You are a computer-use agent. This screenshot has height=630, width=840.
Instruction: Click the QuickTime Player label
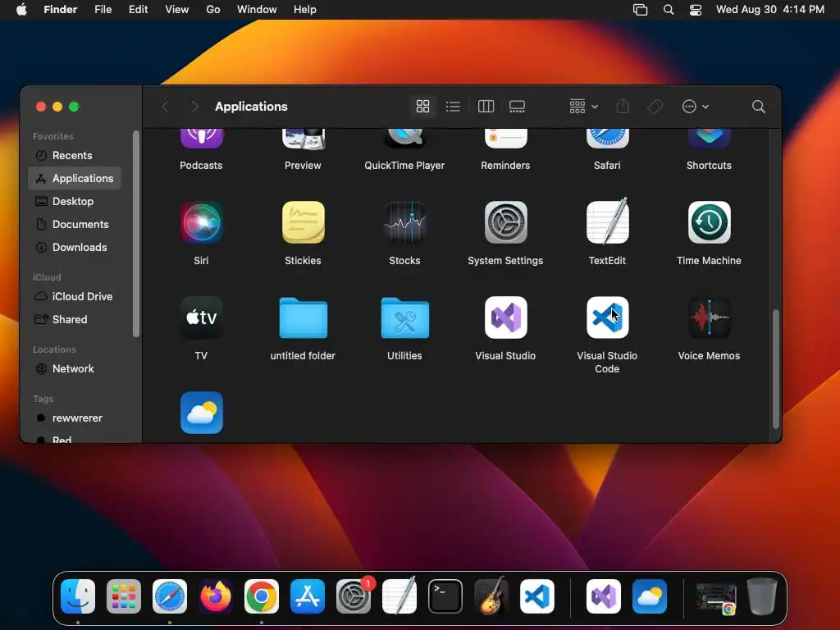pos(404,166)
